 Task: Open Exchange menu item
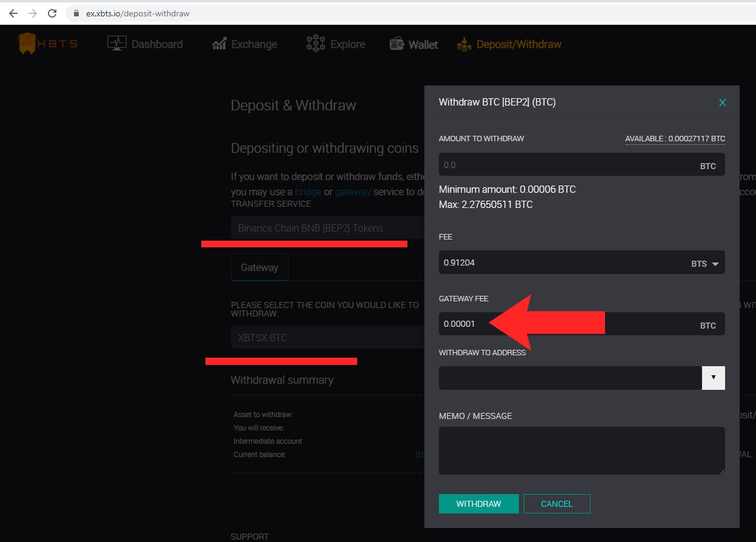(x=254, y=44)
